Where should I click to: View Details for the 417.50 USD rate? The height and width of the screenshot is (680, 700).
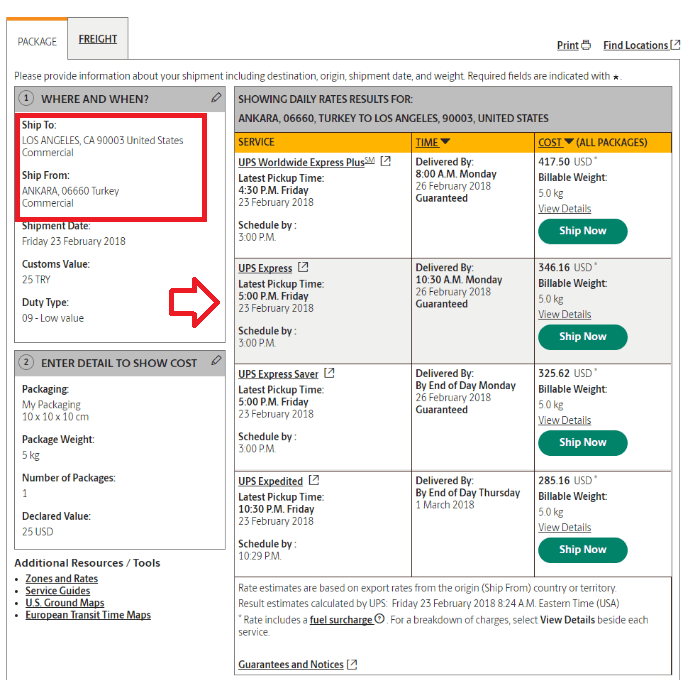(x=564, y=209)
